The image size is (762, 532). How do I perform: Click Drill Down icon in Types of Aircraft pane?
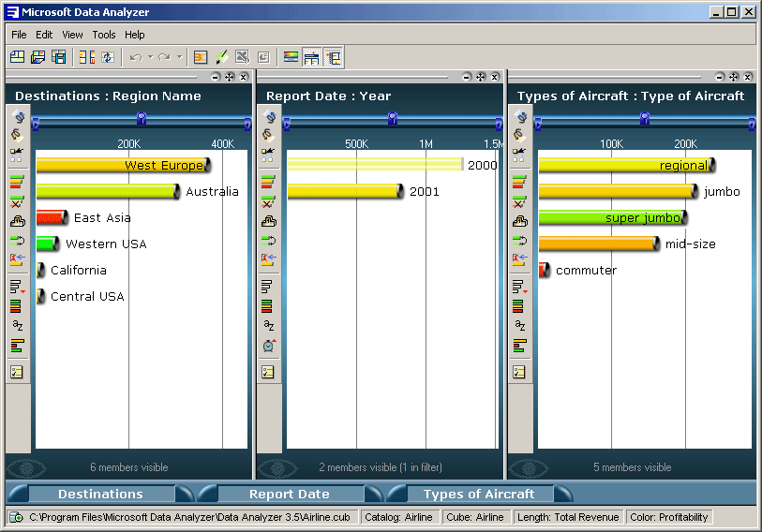pos(520,135)
